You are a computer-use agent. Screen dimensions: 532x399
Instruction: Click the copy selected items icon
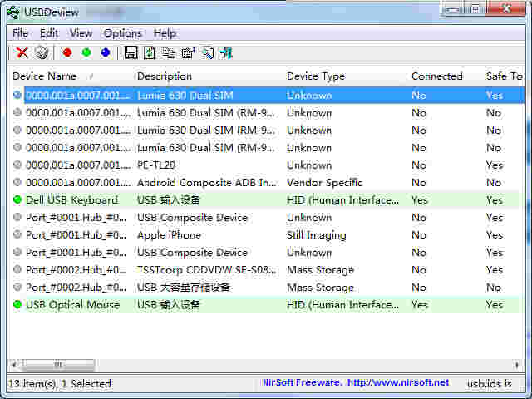click(x=169, y=52)
